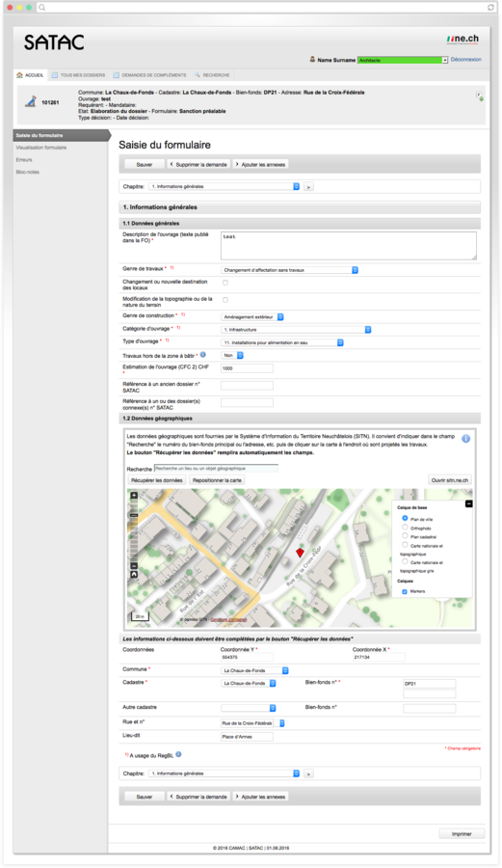This screenshot has height=868, width=502.
Task: Click the magnifier icon in the address bar
Action: pos(42,7)
